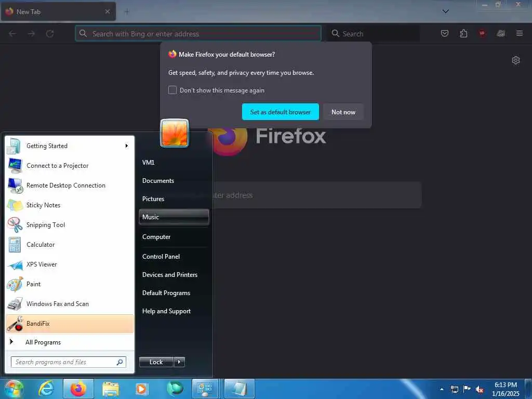Image resolution: width=532 pixels, height=399 pixels.
Task: Open Help and Support
Action: [x=174, y=311]
